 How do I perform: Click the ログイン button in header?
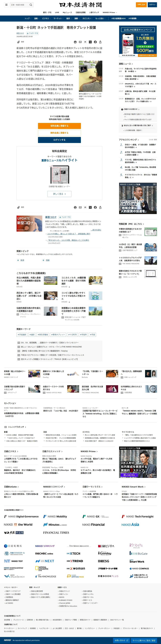pyautogui.click(x=152, y=5)
